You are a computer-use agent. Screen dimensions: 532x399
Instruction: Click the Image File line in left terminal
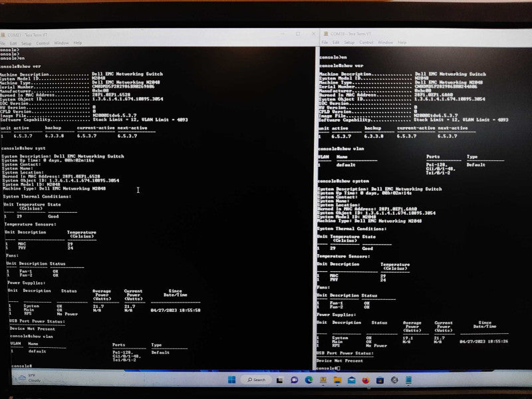[x=68, y=115]
